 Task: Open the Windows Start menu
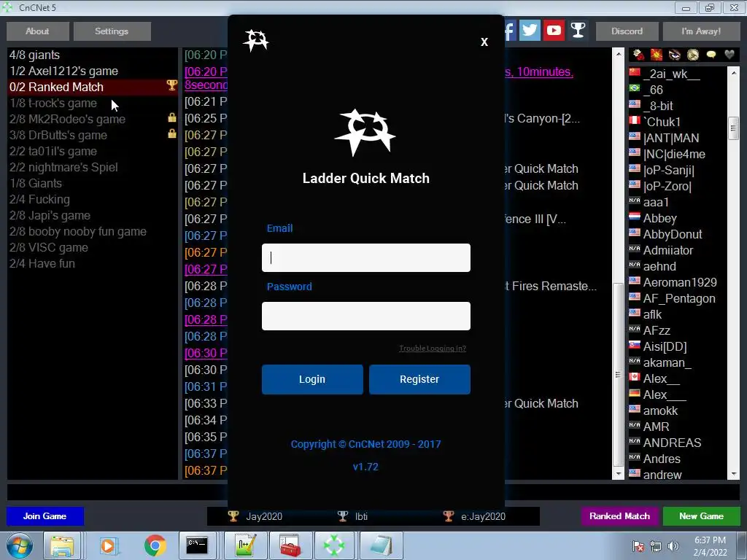(20, 545)
